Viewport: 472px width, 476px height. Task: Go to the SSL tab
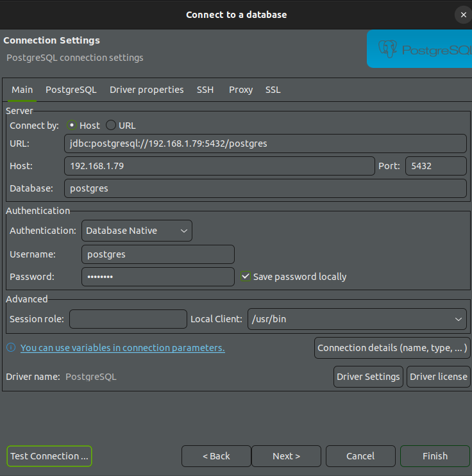point(273,90)
